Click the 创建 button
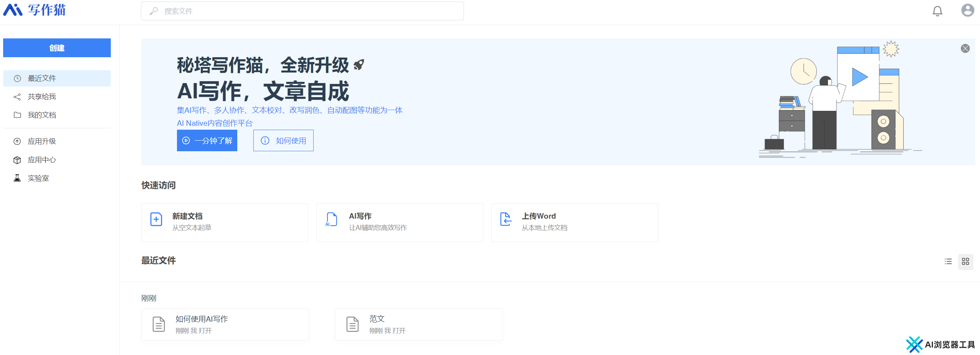980x355 pixels. click(57, 48)
